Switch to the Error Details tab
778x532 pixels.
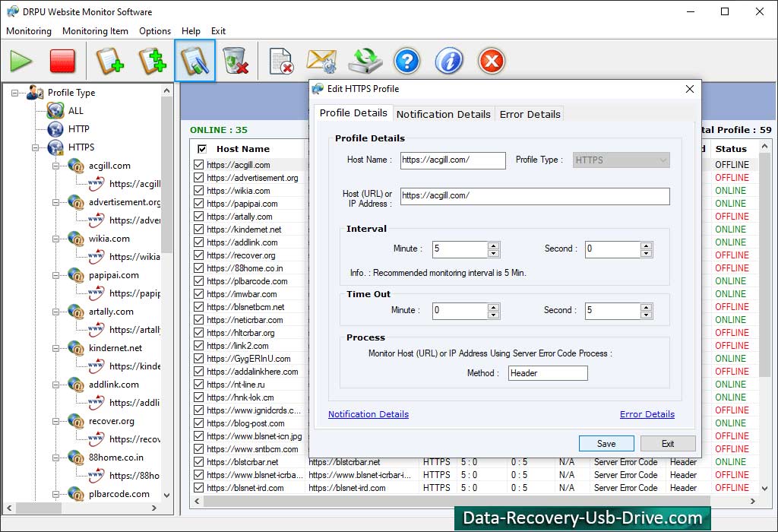(530, 114)
